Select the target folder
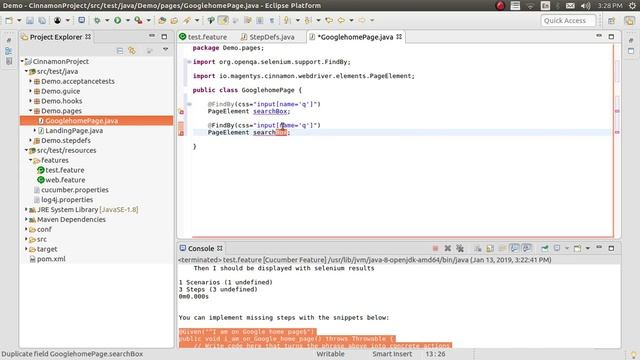The height and width of the screenshot is (360, 640). click(47, 249)
